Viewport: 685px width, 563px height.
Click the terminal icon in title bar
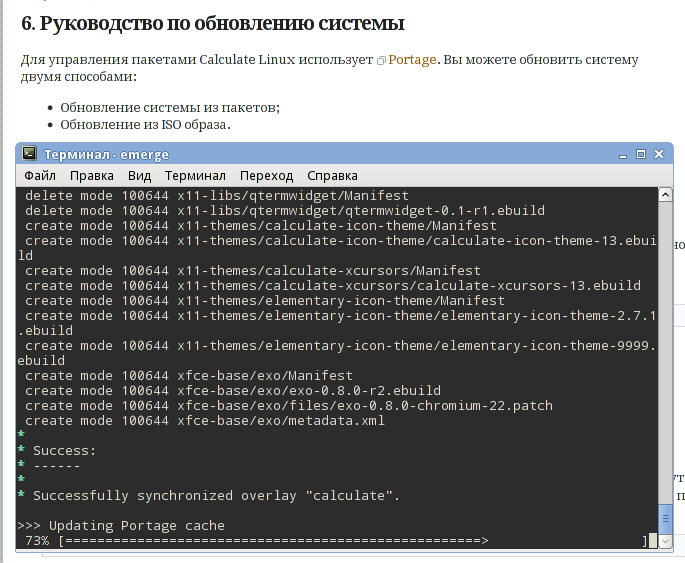[29, 153]
